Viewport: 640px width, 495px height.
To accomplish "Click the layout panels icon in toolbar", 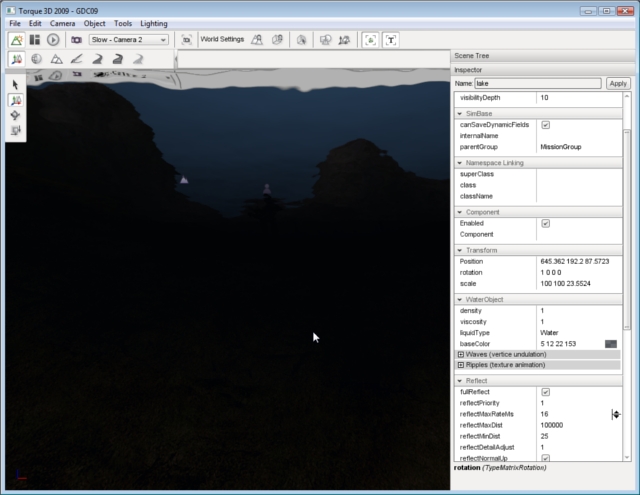I will click(x=34, y=39).
